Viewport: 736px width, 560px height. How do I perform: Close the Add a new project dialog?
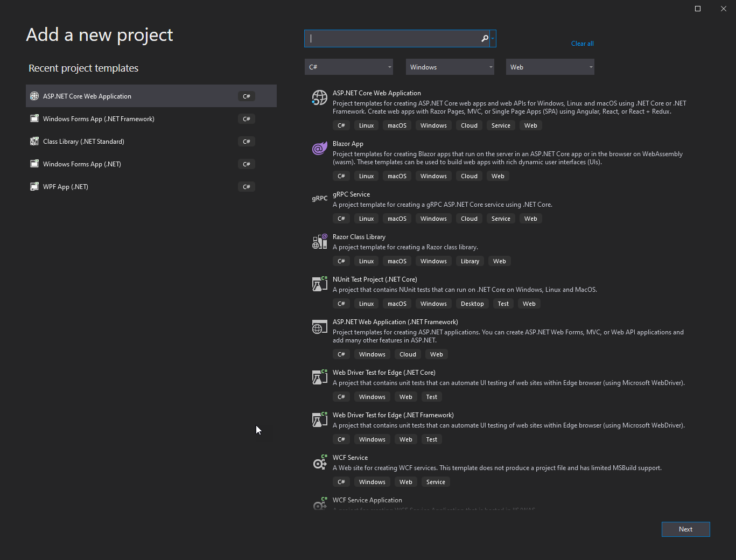tap(724, 9)
